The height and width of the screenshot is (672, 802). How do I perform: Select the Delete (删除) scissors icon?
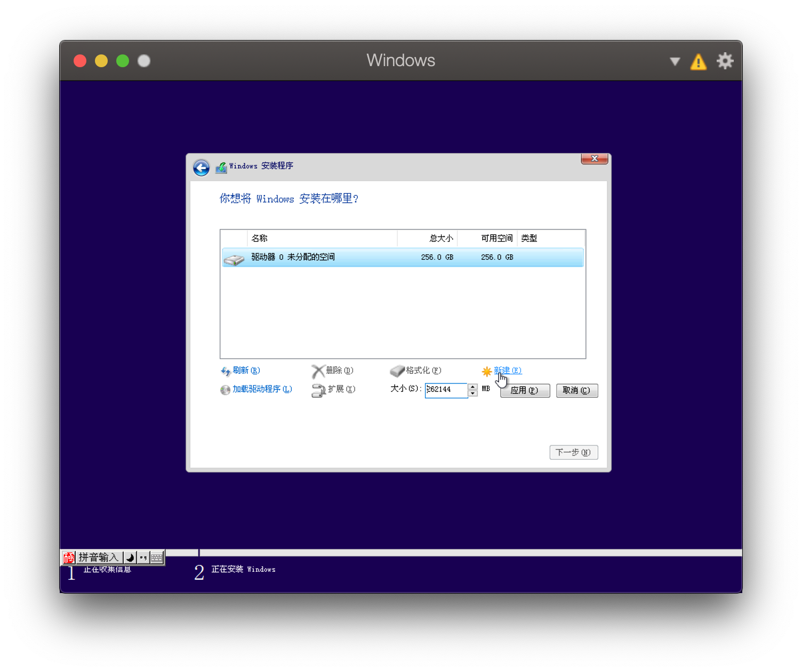(318, 371)
